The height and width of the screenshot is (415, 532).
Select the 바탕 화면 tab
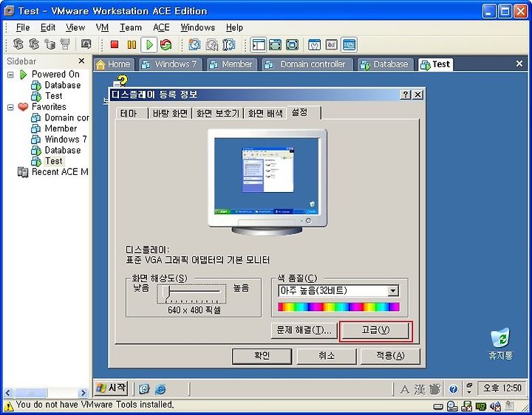pyautogui.click(x=170, y=113)
